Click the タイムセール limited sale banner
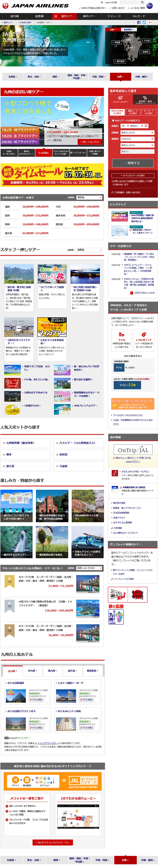The width and height of the screenshot is (158, 868). tap(52, 175)
